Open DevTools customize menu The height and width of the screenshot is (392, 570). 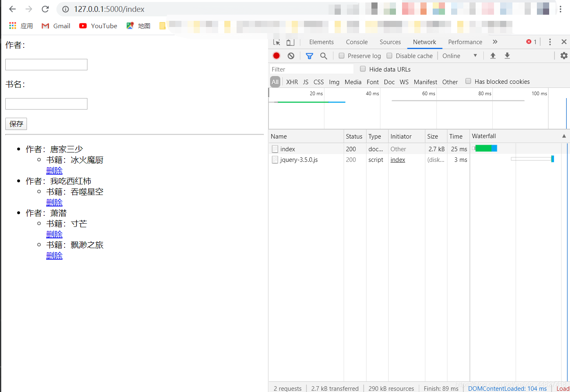(x=550, y=42)
